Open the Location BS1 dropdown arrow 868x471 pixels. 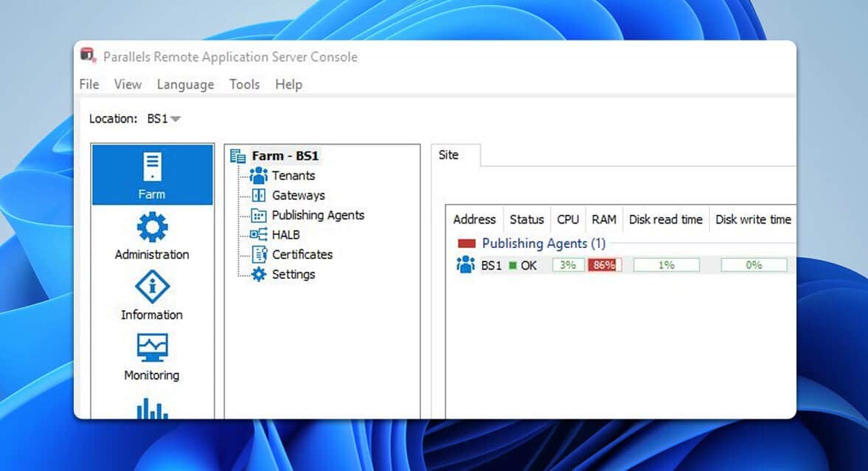pyautogui.click(x=176, y=119)
